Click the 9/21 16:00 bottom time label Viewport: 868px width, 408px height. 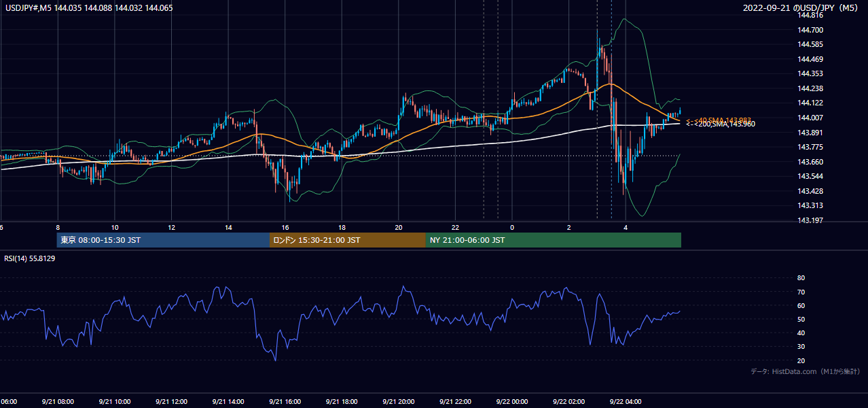[x=285, y=401]
